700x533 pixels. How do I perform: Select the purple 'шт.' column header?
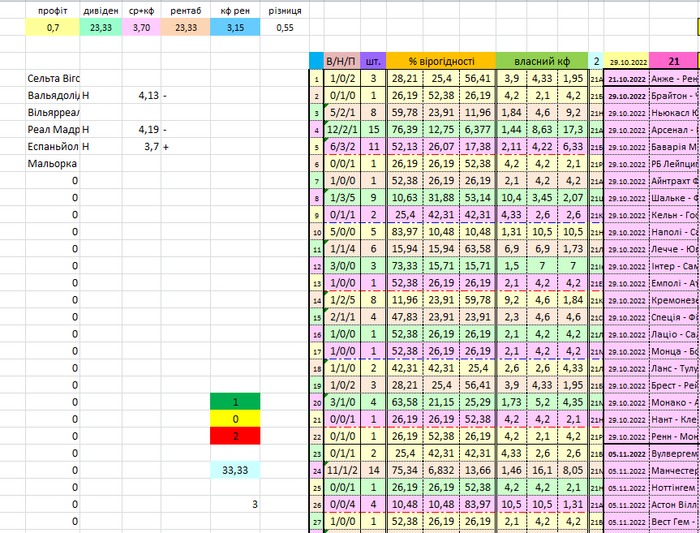(373, 61)
